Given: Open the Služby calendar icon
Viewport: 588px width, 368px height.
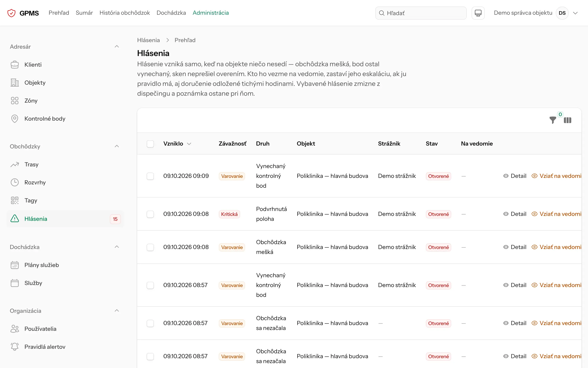Looking at the screenshot, I should pyautogui.click(x=14, y=283).
